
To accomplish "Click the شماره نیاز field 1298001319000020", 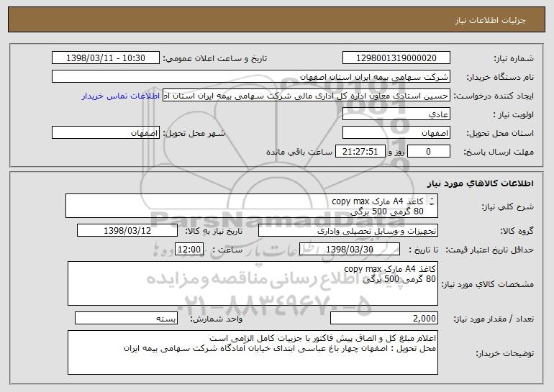I will (x=396, y=58).
